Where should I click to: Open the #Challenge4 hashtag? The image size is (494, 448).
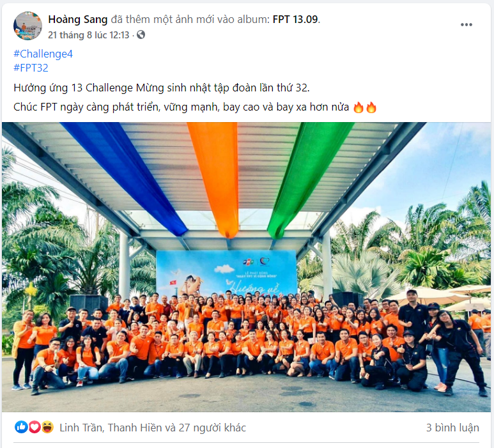point(43,54)
